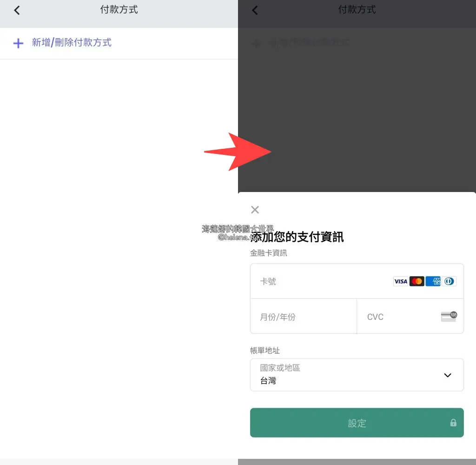Viewport: 476px width, 465px height.
Task: Click the Mastercard logo
Action: tap(417, 281)
